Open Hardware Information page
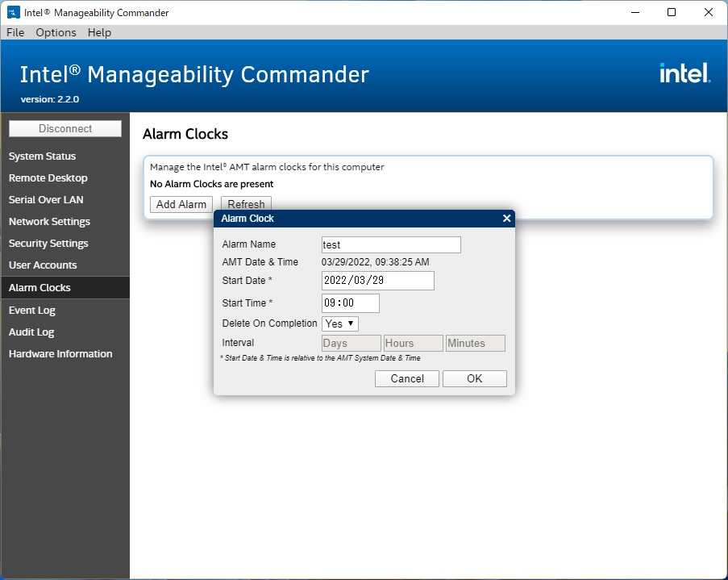 pyautogui.click(x=60, y=354)
